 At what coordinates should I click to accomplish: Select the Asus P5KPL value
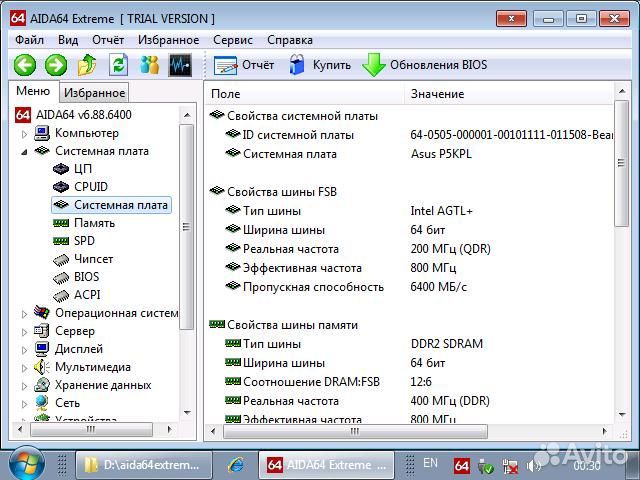[441, 154]
